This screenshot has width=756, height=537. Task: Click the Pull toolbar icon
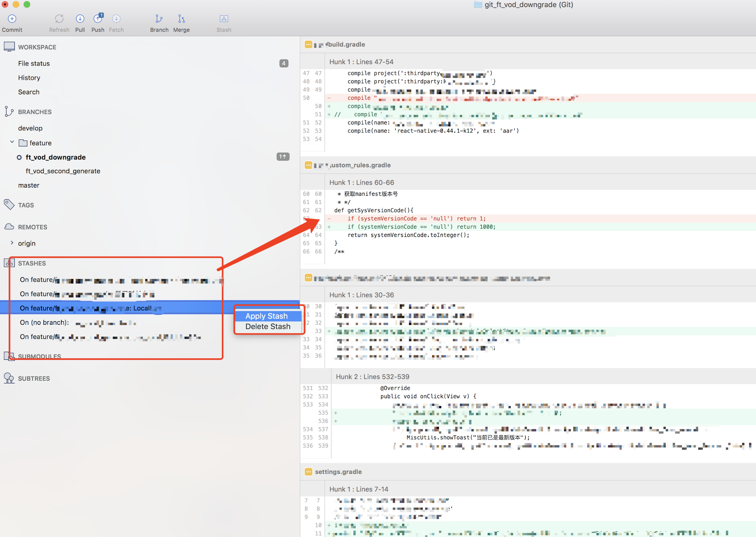point(80,19)
